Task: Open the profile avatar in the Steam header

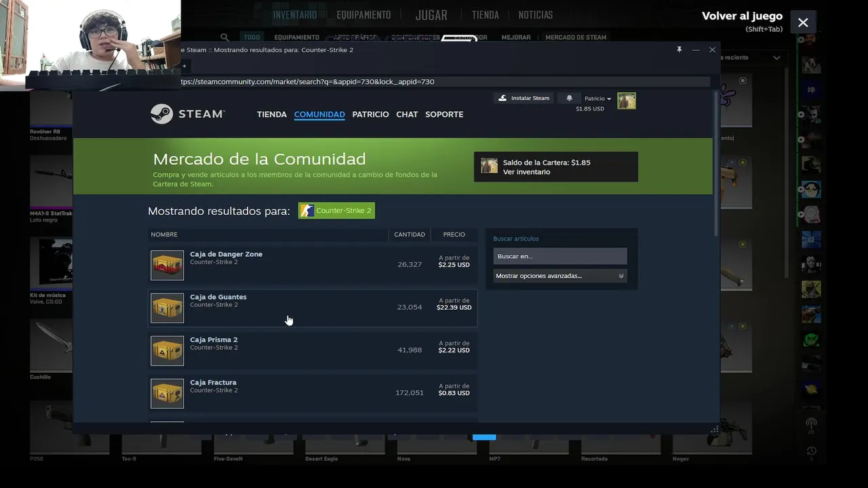Action: (627, 101)
